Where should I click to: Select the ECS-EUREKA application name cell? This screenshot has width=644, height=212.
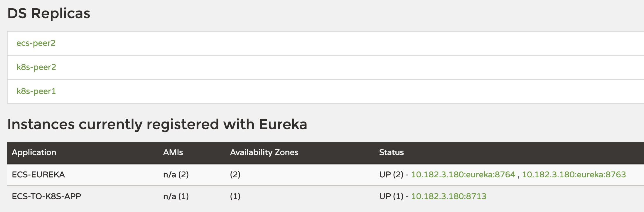[x=38, y=175]
